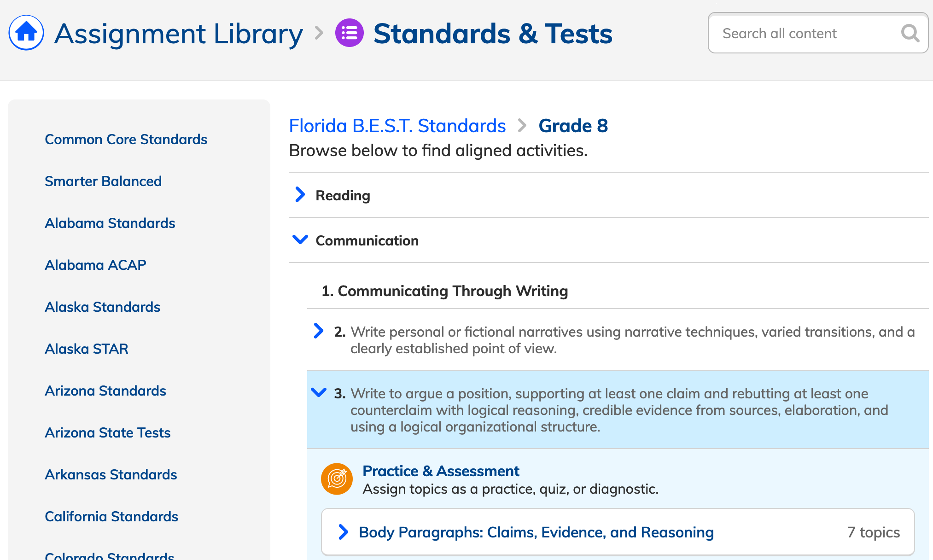Click the 7 topics count label
Screen dimensions: 933x560
tap(874, 532)
